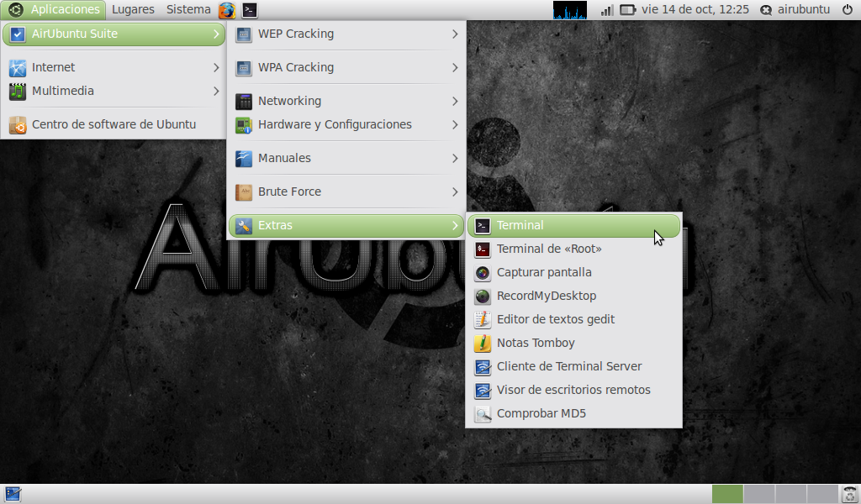Click the airubuntu user name indicator

point(795,10)
